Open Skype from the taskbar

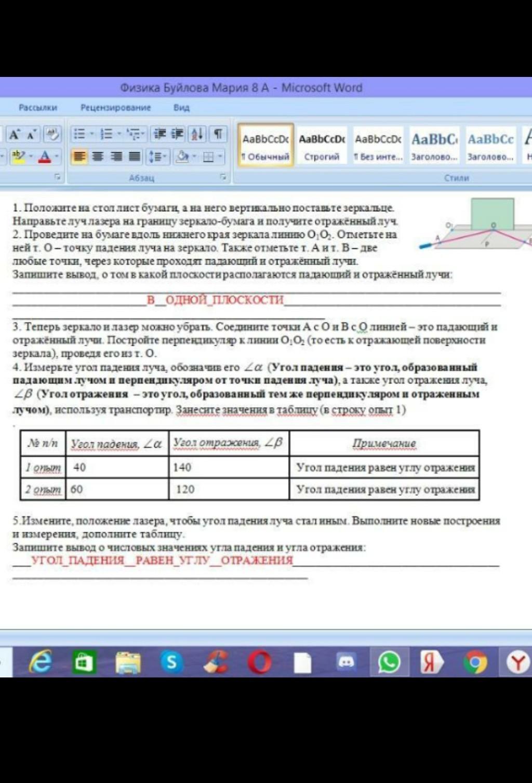pos(171,662)
